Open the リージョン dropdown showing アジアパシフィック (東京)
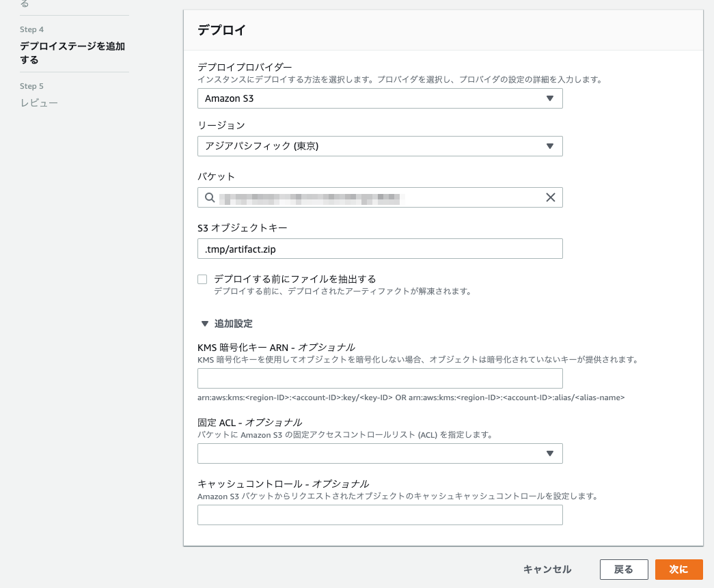The width and height of the screenshot is (714, 588). tap(380, 146)
